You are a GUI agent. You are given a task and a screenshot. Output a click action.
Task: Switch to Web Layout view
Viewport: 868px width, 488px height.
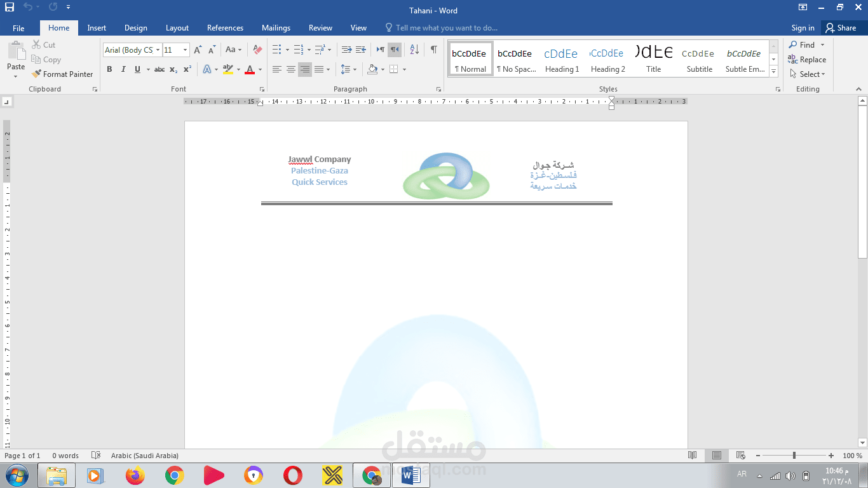[x=740, y=456]
